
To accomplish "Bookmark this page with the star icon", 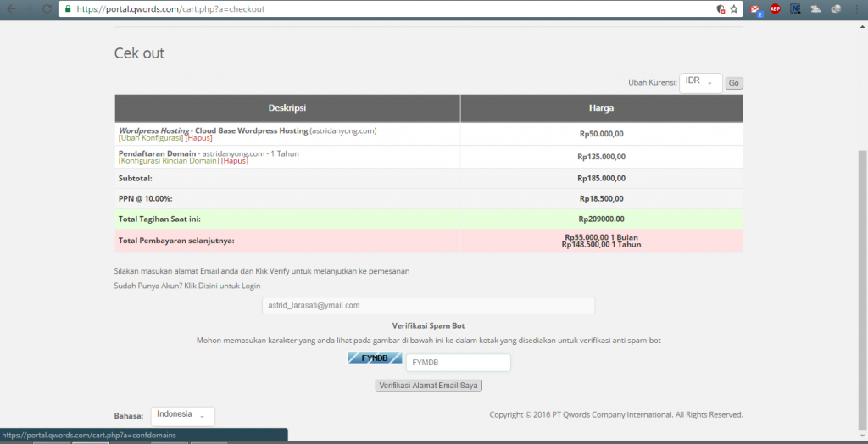I will point(734,9).
